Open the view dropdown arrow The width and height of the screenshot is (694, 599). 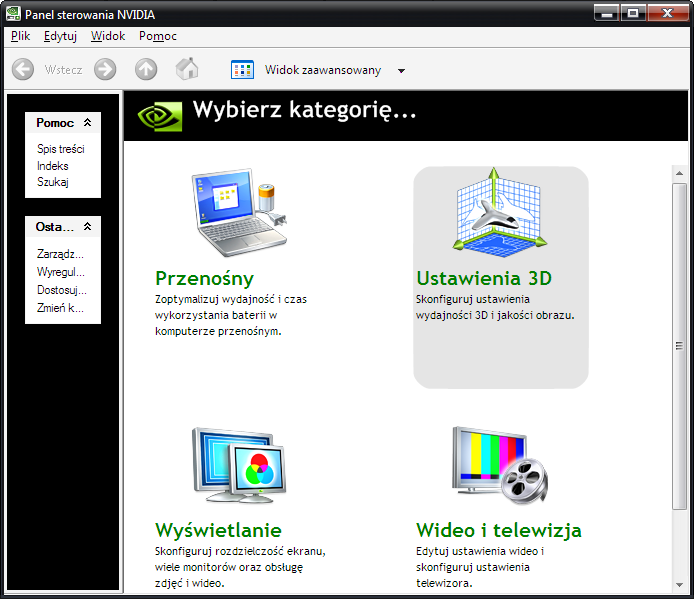(401, 71)
